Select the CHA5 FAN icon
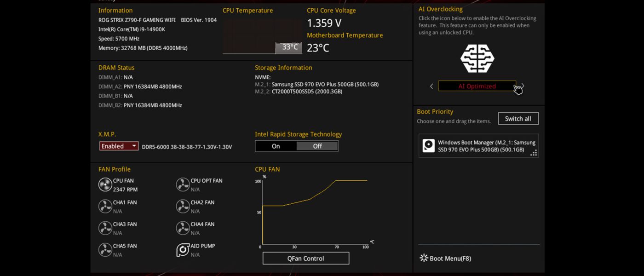This screenshot has height=276, width=644. click(105, 250)
